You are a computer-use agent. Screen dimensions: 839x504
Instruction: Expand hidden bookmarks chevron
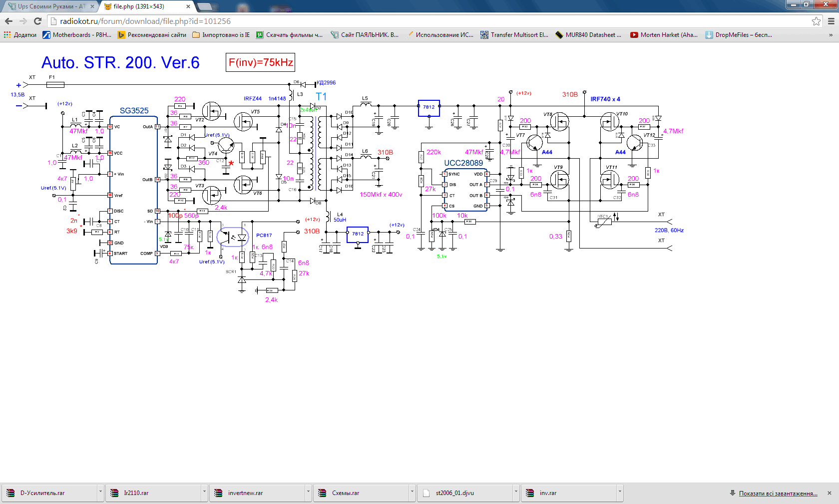click(831, 35)
